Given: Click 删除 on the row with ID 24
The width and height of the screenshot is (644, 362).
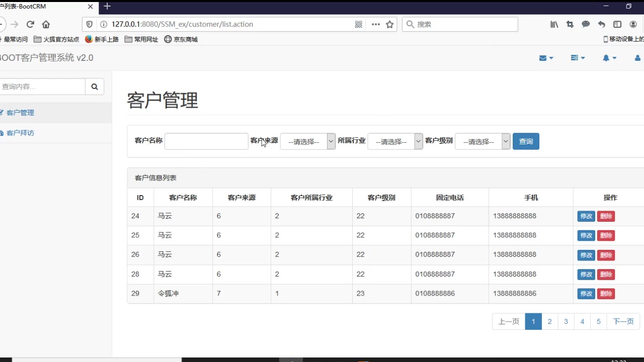Looking at the screenshot, I should 606,216.
